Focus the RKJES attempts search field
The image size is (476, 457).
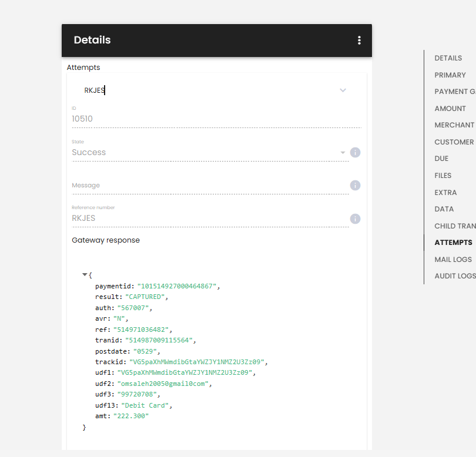[x=209, y=90]
